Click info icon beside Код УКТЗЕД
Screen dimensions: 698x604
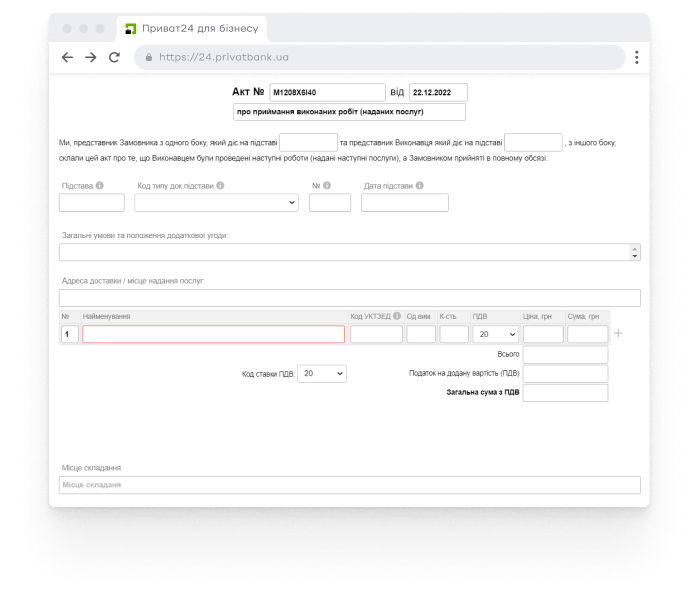pos(397,316)
